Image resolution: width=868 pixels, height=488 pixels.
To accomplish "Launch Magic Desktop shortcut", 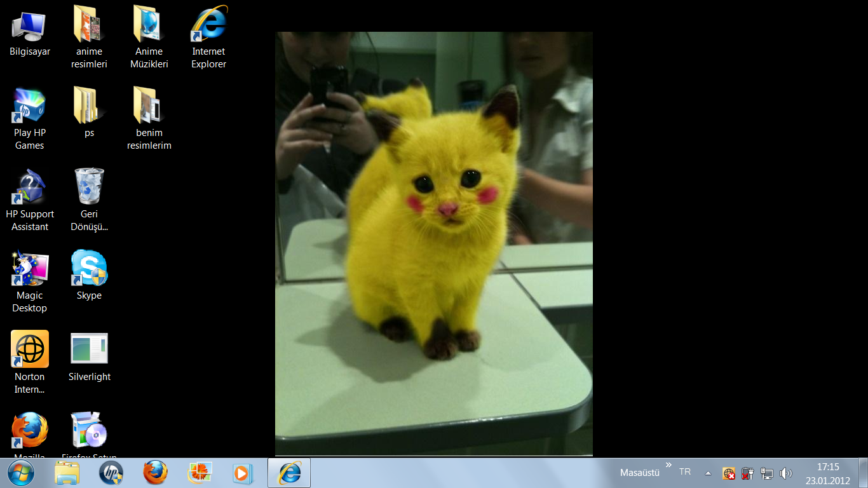I will click(x=29, y=281).
